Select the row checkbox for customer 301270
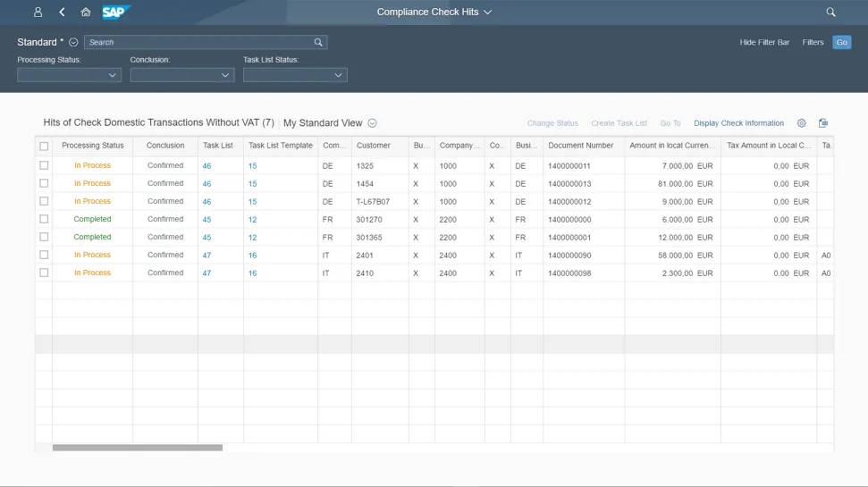This screenshot has height=487, width=868. [44, 219]
